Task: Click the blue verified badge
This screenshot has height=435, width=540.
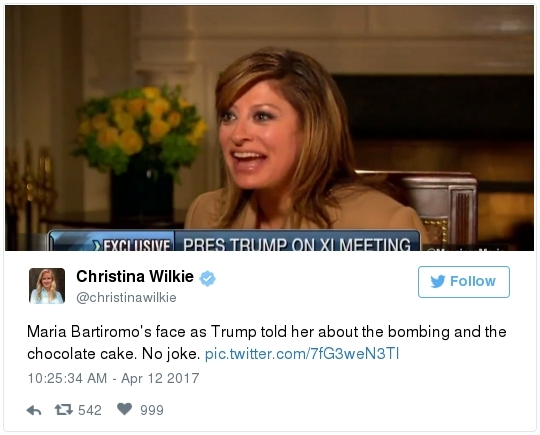Action: [x=208, y=278]
